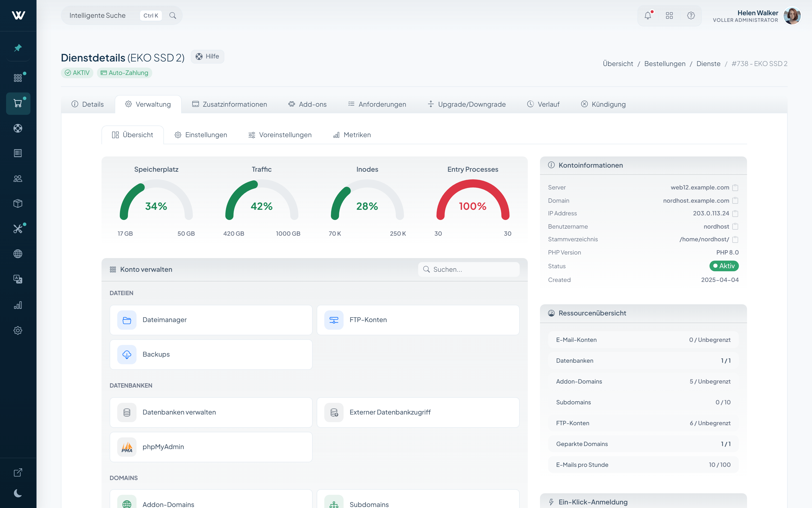Click the AKTIV status badge
Image resolution: width=812 pixels, height=508 pixels.
click(x=77, y=73)
